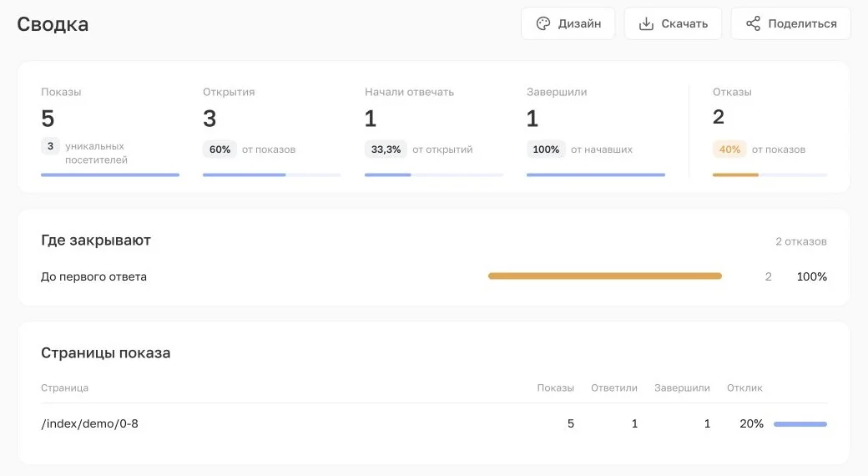Share the report with Поделиться
Viewport: 868px width, 476px height.
(x=790, y=23)
